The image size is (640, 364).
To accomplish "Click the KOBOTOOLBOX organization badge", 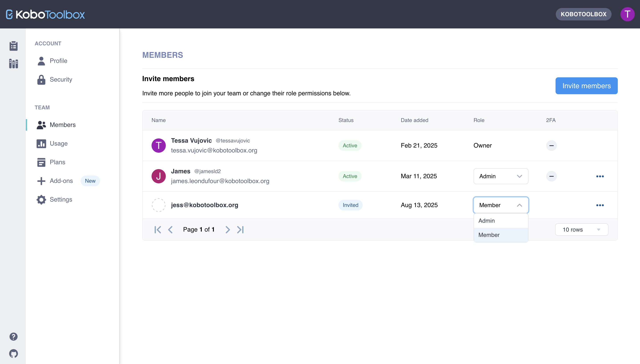I will coord(583,14).
